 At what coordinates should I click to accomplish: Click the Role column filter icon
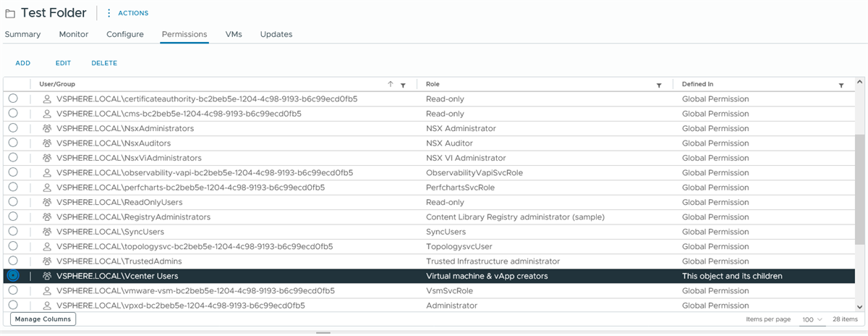coord(659,85)
